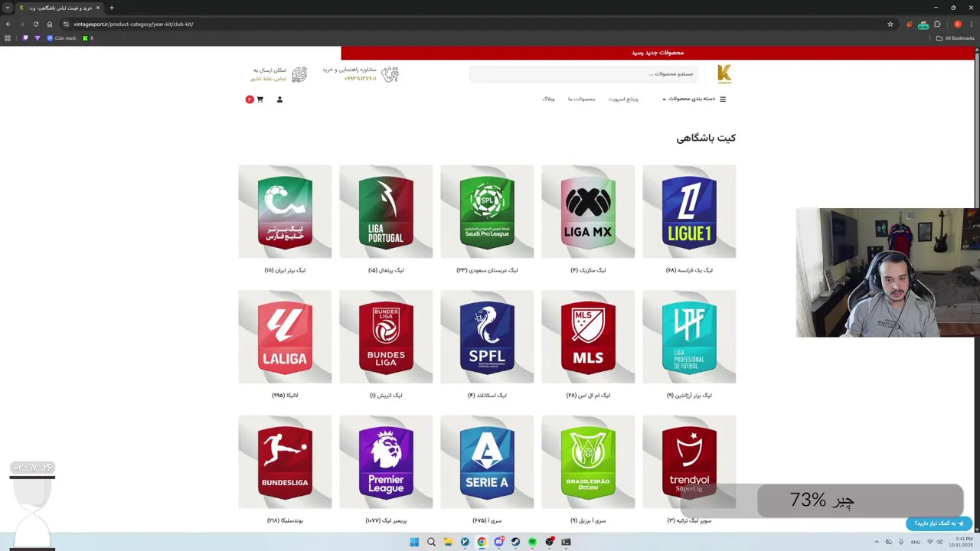
Task: Show hidden system tray icons
Action: click(x=877, y=542)
